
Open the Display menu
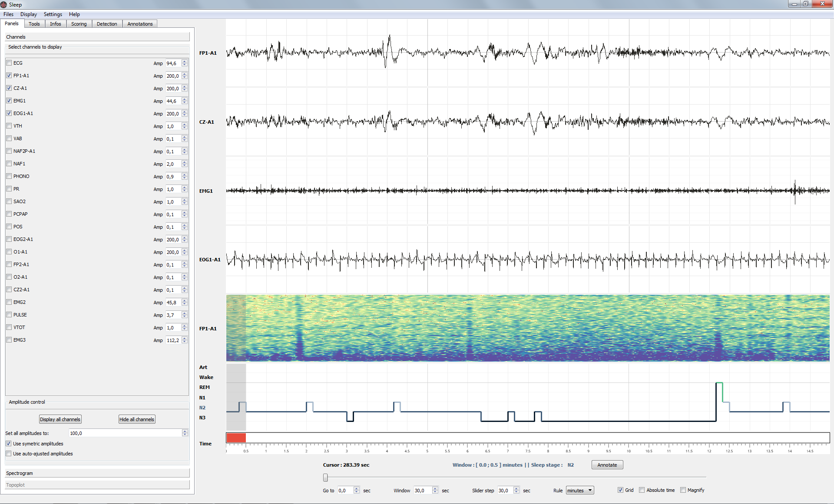(28, 14)
